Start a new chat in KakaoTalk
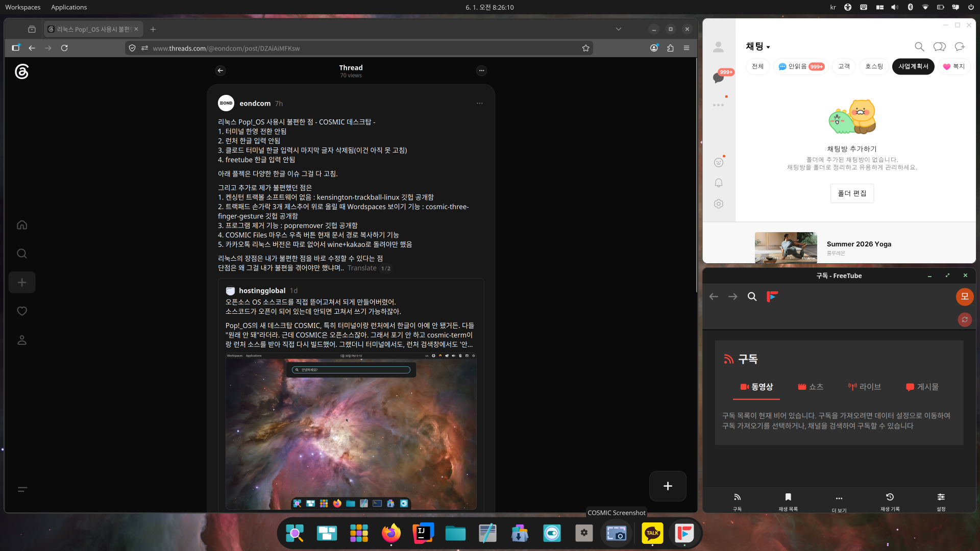The image size is (980, 551). click(960, 47)
